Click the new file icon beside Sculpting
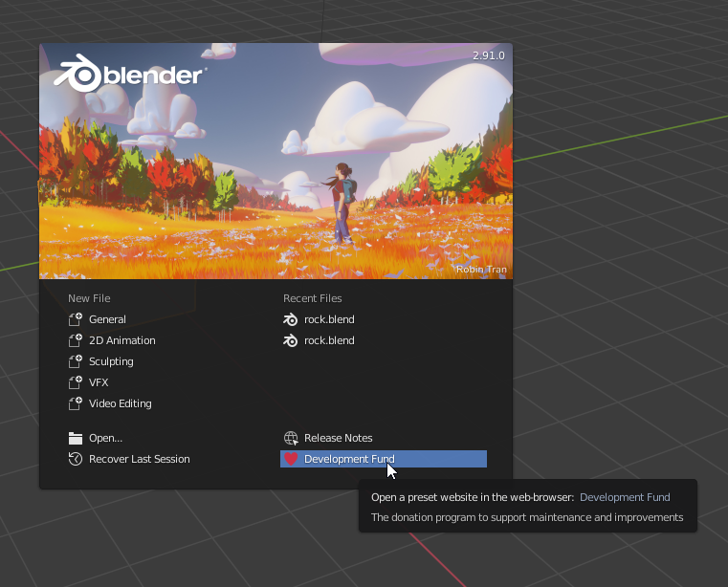Screen dimensions: 728x587 (x=76, y=361)
